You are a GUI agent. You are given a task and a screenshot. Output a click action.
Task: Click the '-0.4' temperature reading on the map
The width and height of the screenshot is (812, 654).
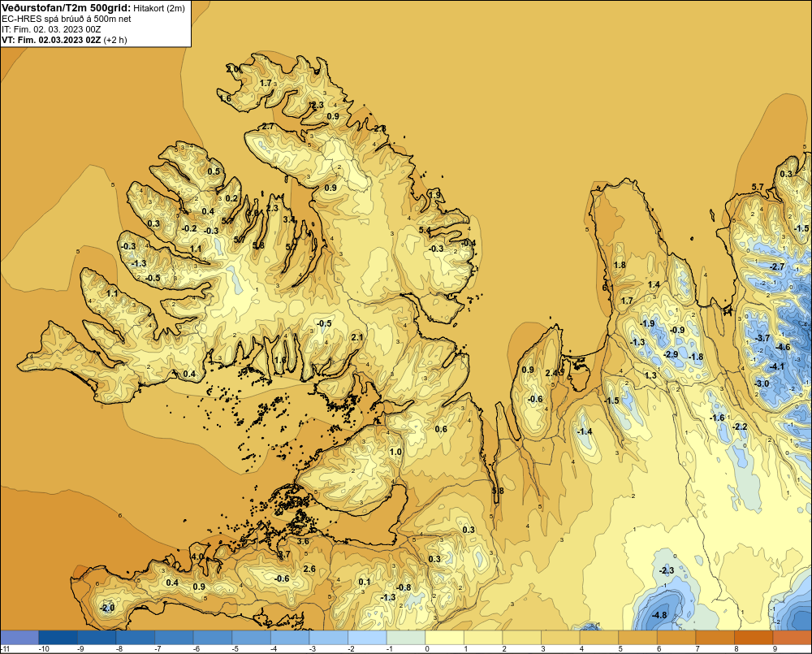pos(469,243)
